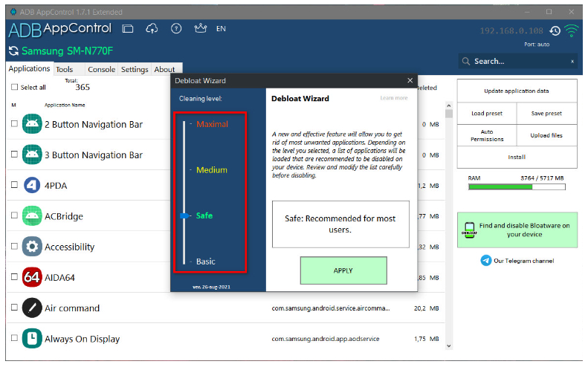The image size is (588, 367).
Task: Open the file manager window icon
Action: [128, 29]
